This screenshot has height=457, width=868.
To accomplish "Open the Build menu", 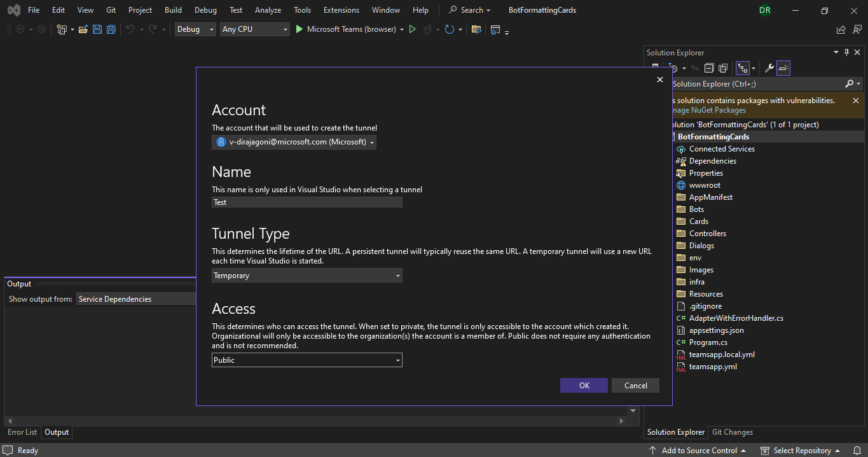I will coord(173,10).
